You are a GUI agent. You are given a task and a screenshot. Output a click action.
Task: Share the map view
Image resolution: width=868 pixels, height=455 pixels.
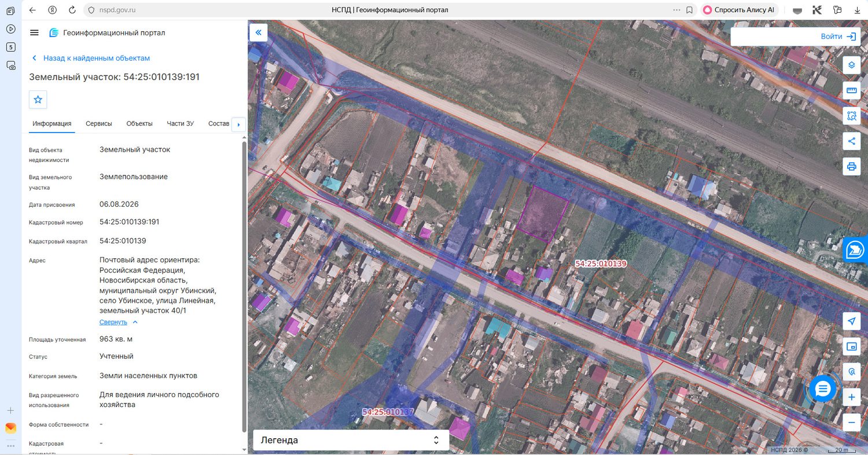point(851,141)
